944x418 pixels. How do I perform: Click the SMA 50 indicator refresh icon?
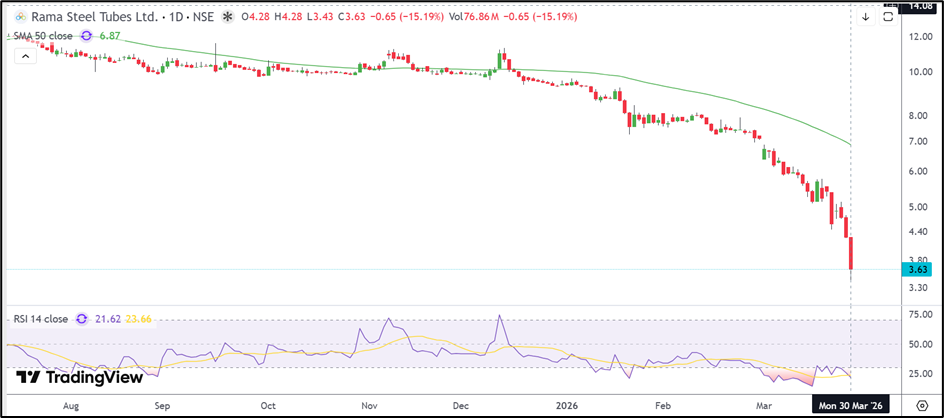click(x=86, y=35)
